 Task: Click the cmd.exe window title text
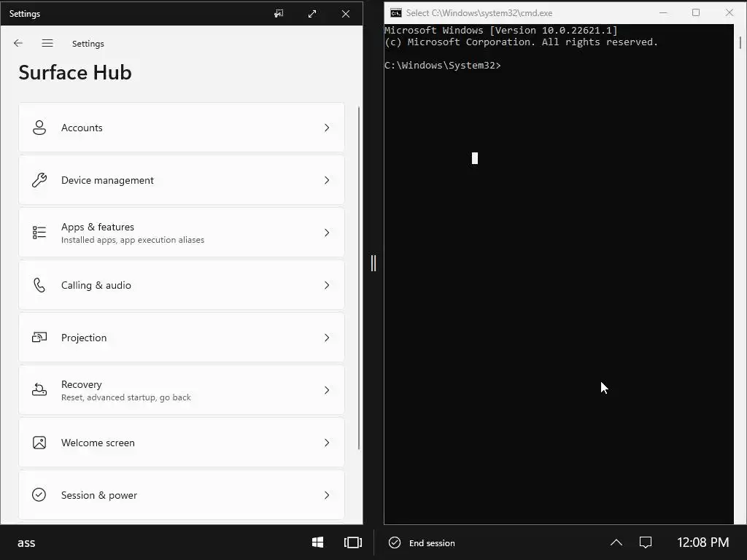click(x=479, y=13)
